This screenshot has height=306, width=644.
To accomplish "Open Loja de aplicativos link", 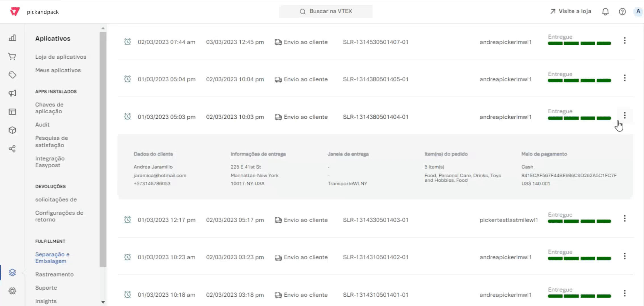I will 61,57.
